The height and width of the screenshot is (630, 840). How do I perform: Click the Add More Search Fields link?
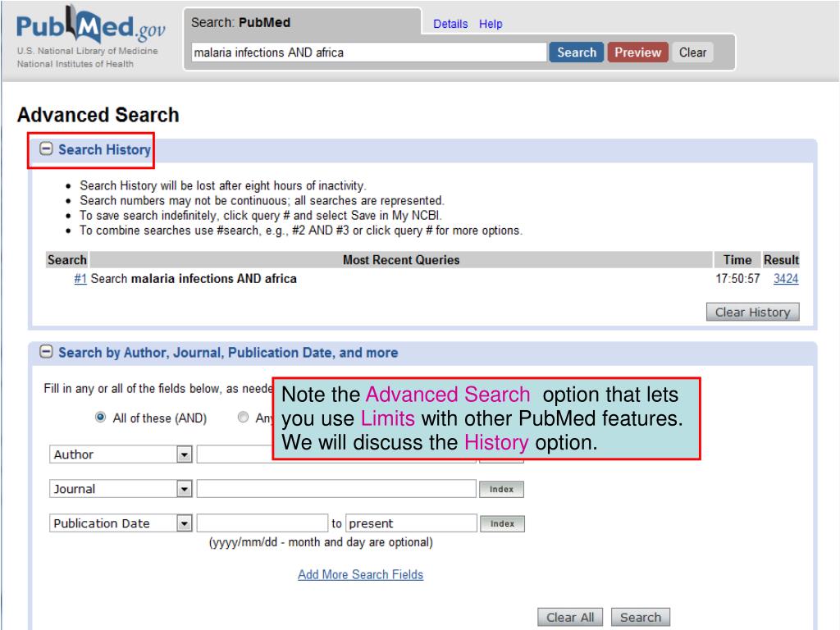[x=361, y=574]
